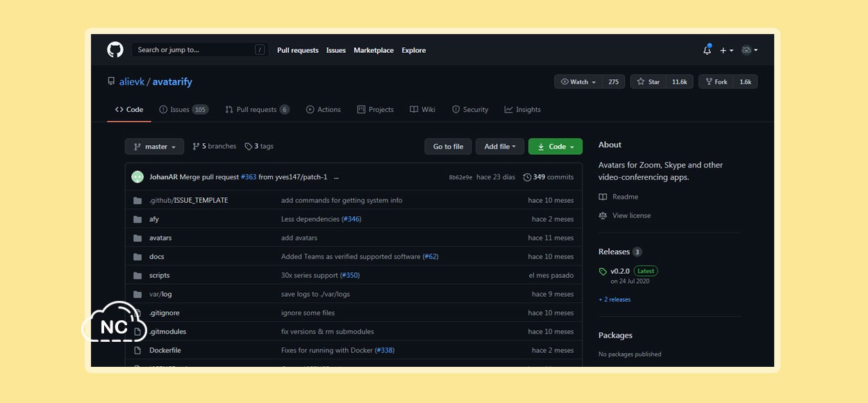Click file icon beside Dockerfile
This screenshot has height=403, width=868.
point(137,350)
